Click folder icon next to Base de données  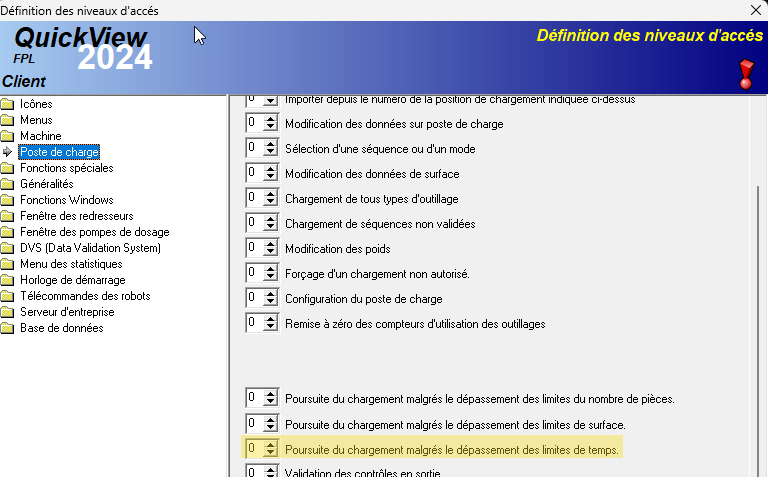(x=9, y=328)
